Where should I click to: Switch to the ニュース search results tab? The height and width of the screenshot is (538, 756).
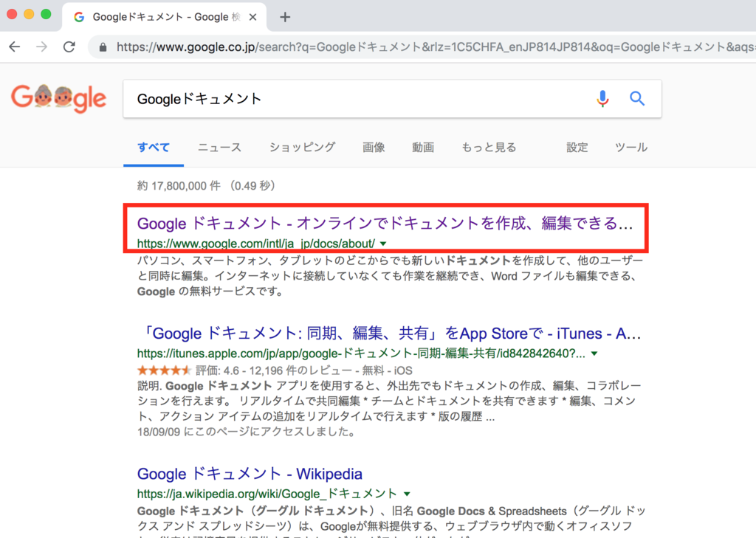(219, 147)
